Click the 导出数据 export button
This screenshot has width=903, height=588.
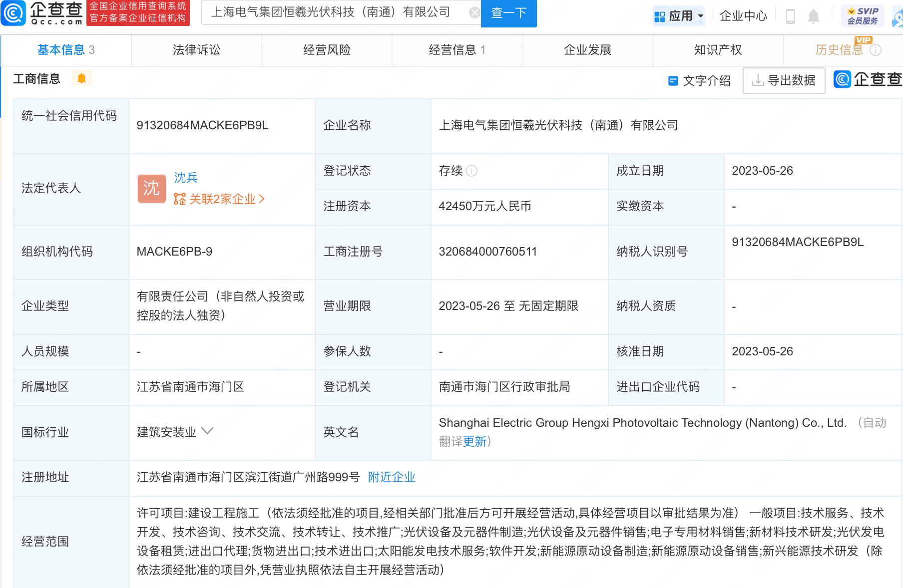coord(784,80)
